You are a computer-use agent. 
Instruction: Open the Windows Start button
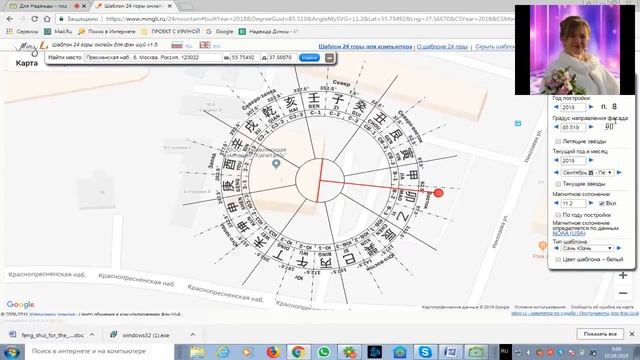[12, 351]
